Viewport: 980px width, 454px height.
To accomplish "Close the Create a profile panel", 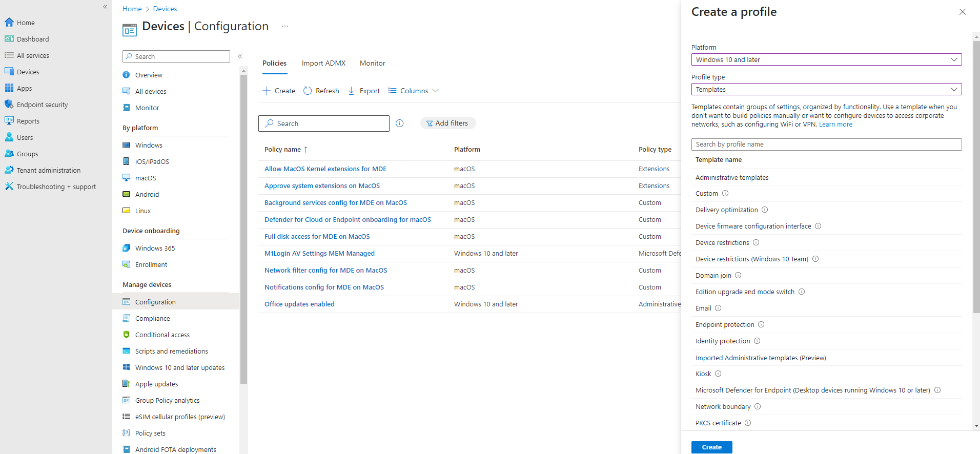I will click(x=962, y=12).
